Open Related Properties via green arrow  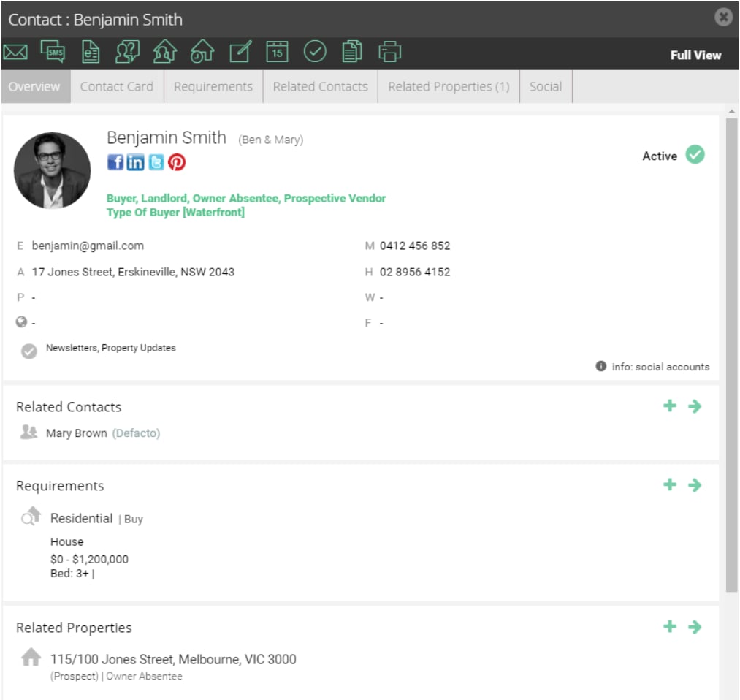pos(695,627)
